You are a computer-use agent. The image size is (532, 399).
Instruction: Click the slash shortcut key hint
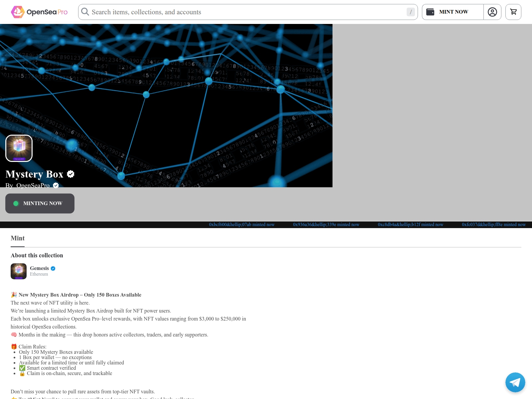click(411, 12)
